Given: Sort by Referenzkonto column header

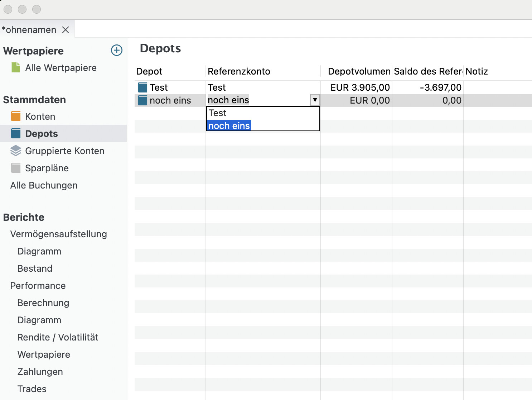Looking at the screenshot, I should 239,71.
